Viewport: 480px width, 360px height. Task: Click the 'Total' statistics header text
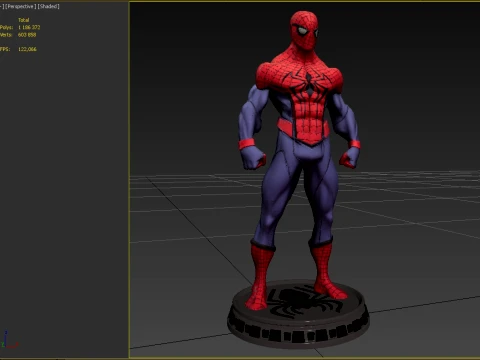(24, 20)
